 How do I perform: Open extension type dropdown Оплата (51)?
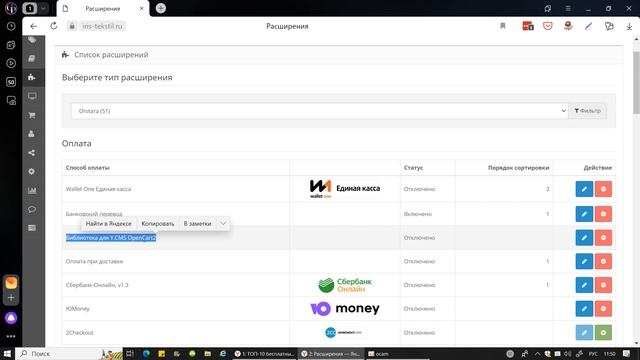[320, 111]
